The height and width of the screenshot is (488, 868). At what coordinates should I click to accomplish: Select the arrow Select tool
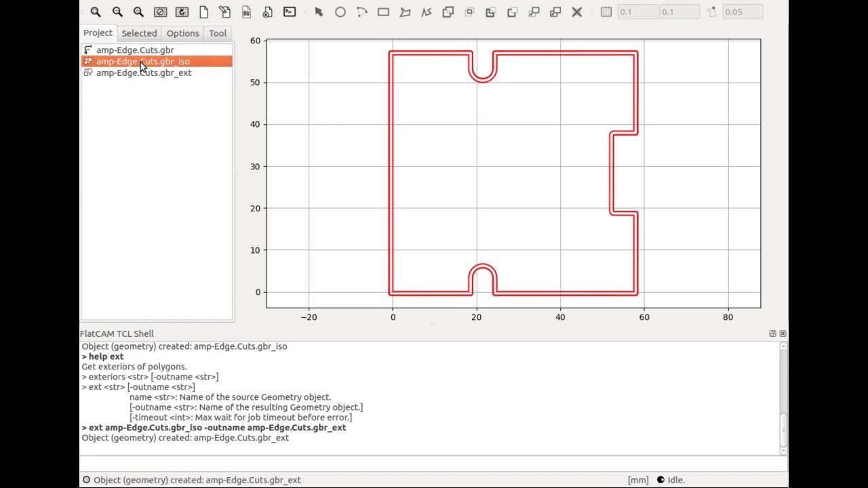point(319,12)
